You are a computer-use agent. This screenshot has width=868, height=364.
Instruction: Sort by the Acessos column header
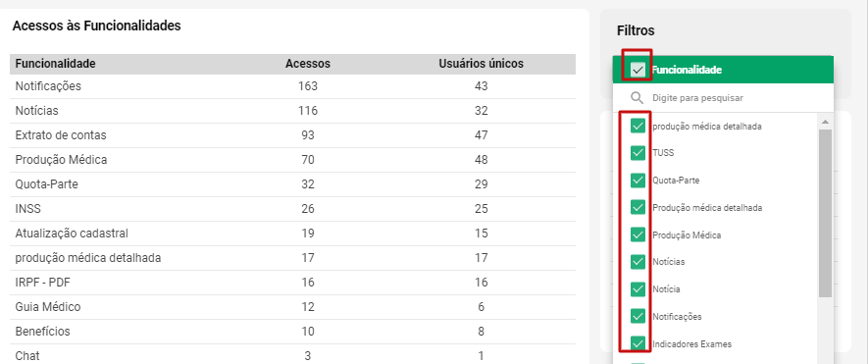[308, 64]
